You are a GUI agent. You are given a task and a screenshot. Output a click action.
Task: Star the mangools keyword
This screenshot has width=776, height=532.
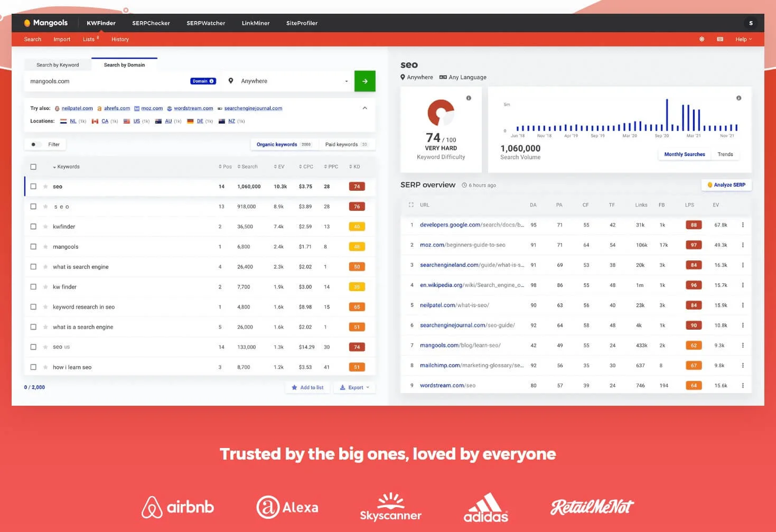coord(45,247)
